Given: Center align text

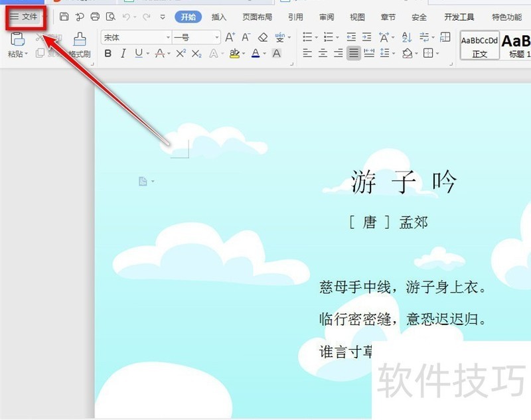Looking at the screenshot, I should point(323,53).
